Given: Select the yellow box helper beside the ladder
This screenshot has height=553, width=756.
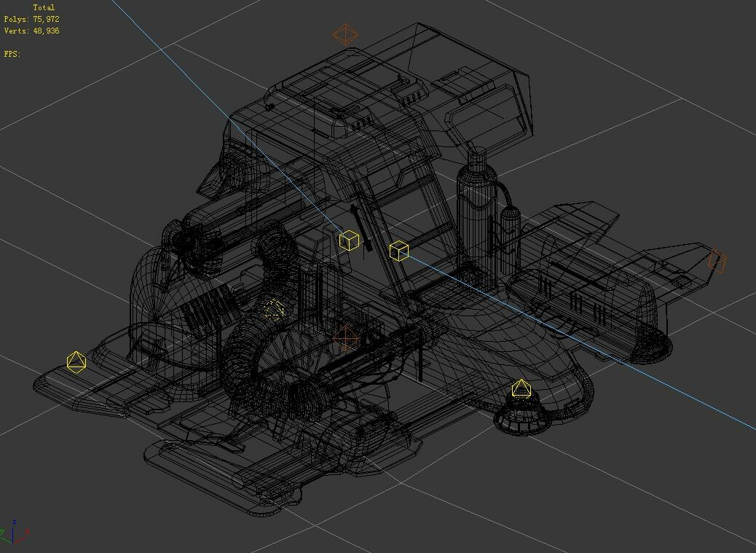Looking at the screenshot, I should pos(349,240).
